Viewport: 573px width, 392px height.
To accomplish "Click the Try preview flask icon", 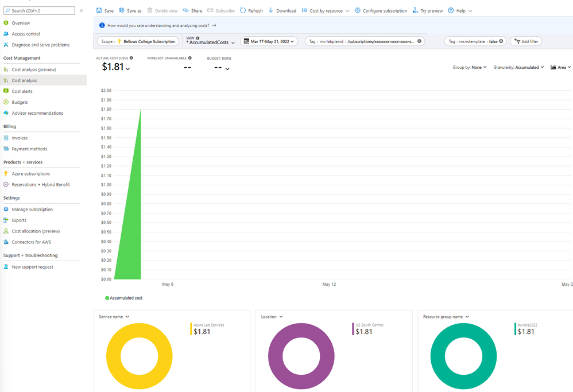I will pyautogui.click(x=415, y=10).
